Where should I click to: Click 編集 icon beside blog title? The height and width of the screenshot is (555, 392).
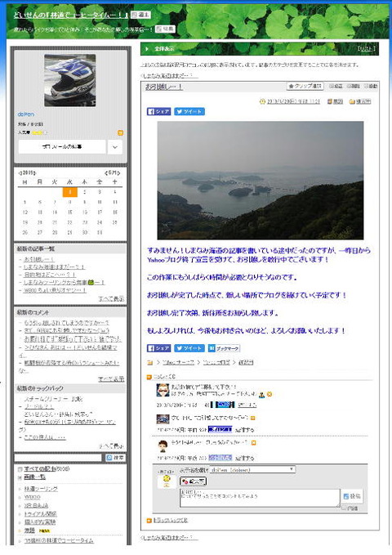[x=140, y=15]
